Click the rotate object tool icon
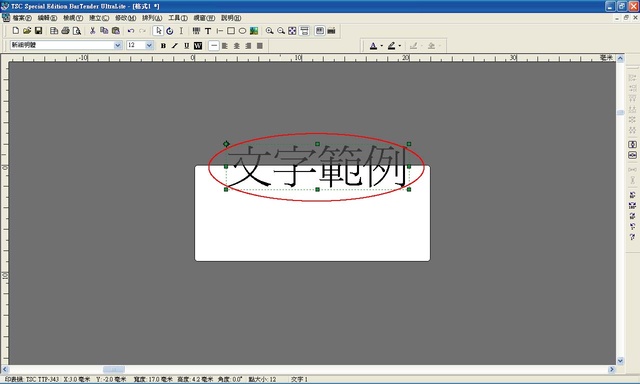 (170, 31)
